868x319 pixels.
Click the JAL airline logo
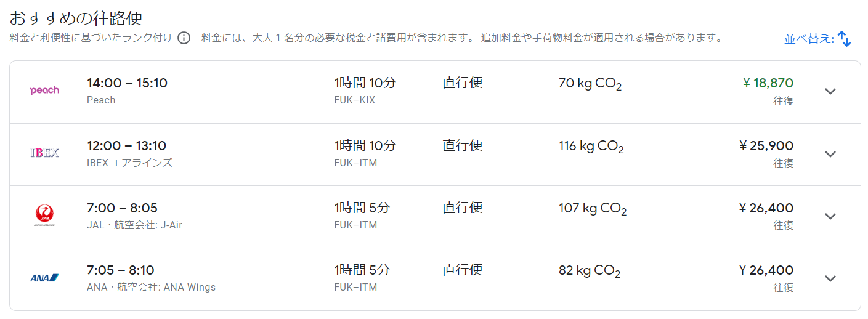44,215
